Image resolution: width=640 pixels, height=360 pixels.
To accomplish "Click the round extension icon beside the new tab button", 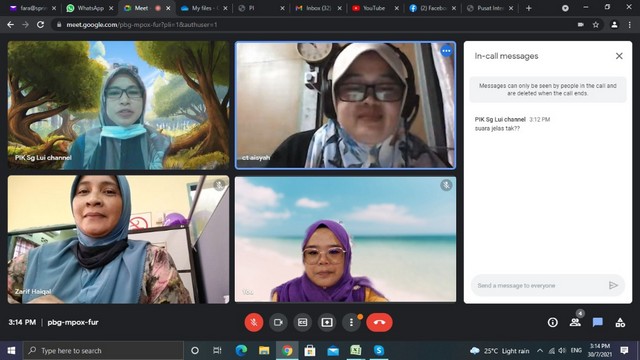I will click(565, 8).
